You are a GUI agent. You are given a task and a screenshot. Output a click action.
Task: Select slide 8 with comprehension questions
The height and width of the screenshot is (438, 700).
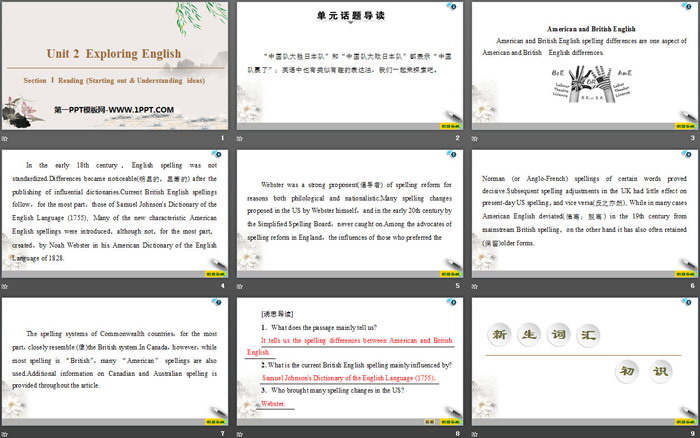click(350, 361)
